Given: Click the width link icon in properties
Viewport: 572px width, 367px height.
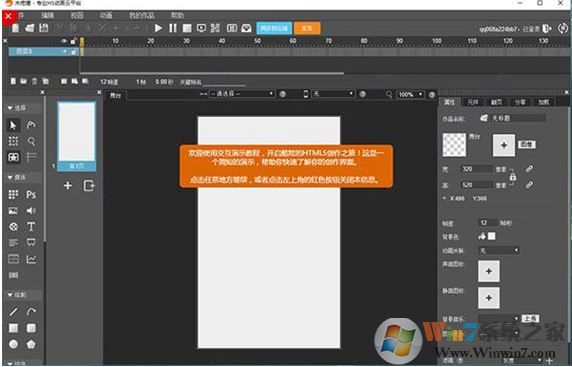Looking at the screenshot, I should (x=529, y=169).
